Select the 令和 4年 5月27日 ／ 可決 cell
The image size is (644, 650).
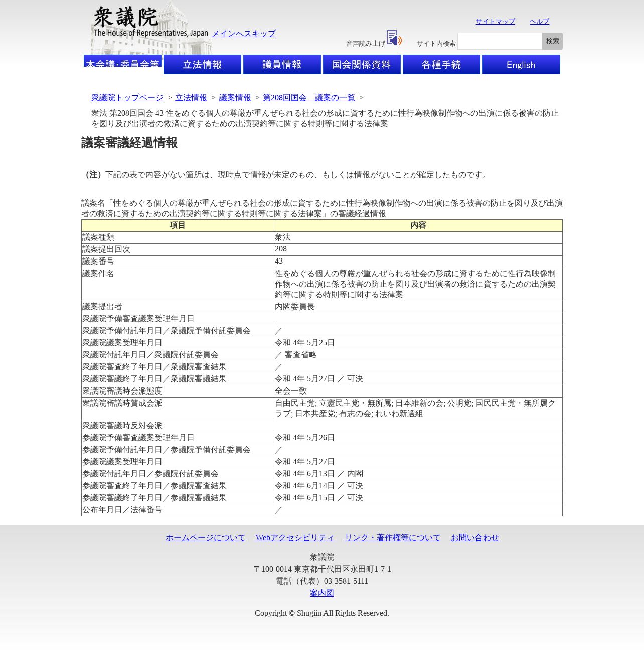418,379
